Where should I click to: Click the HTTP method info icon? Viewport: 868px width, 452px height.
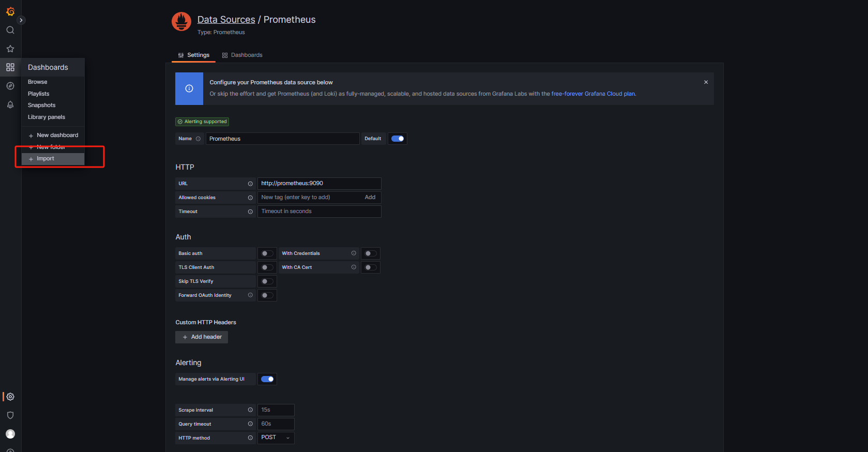[x=250, y=438]
